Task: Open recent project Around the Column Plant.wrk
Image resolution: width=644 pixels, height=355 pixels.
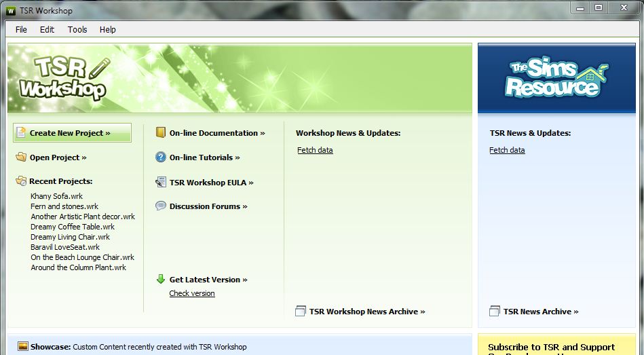Action: point(79,267)
